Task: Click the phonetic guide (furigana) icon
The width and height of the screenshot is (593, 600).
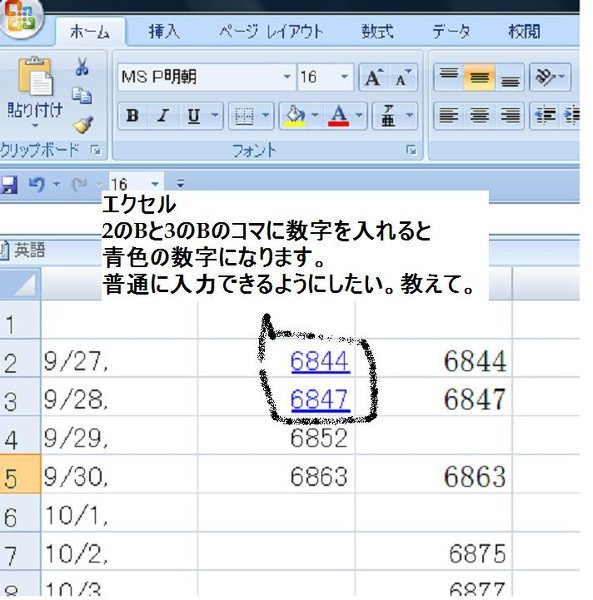Action: pos(388,116)
